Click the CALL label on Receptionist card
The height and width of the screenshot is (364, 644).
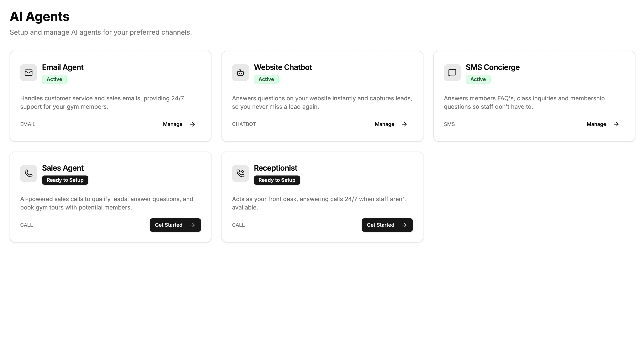[238, 225]
